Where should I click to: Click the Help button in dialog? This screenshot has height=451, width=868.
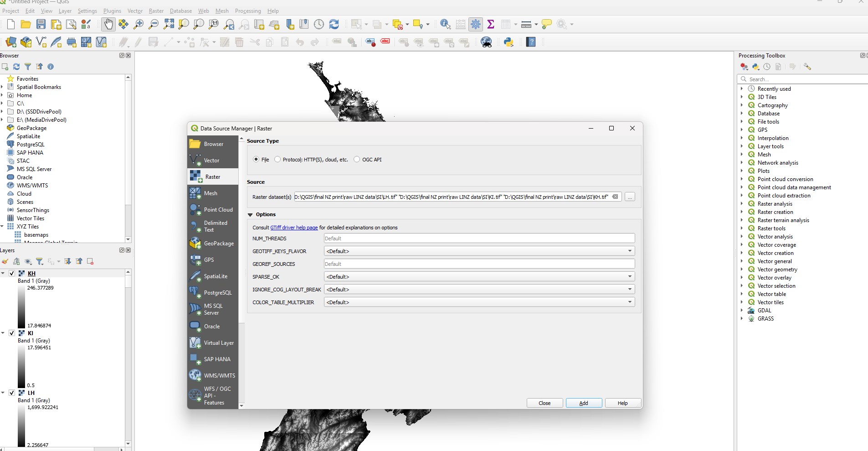click(x=623, y=403)
